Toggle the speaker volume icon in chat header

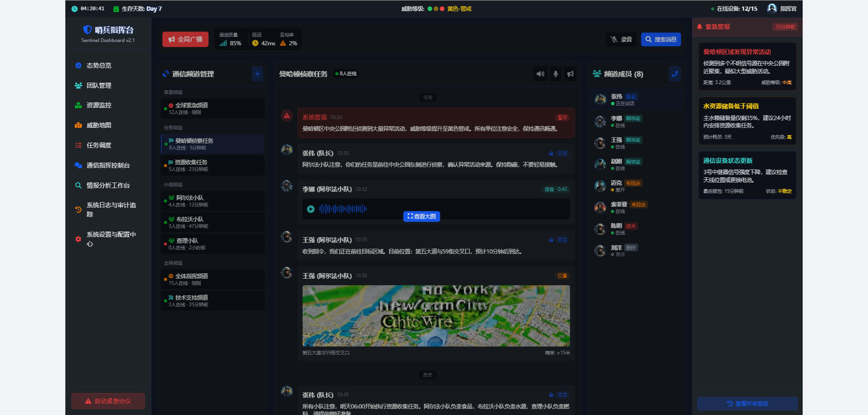pyautogui.click(x=540, y=74)
